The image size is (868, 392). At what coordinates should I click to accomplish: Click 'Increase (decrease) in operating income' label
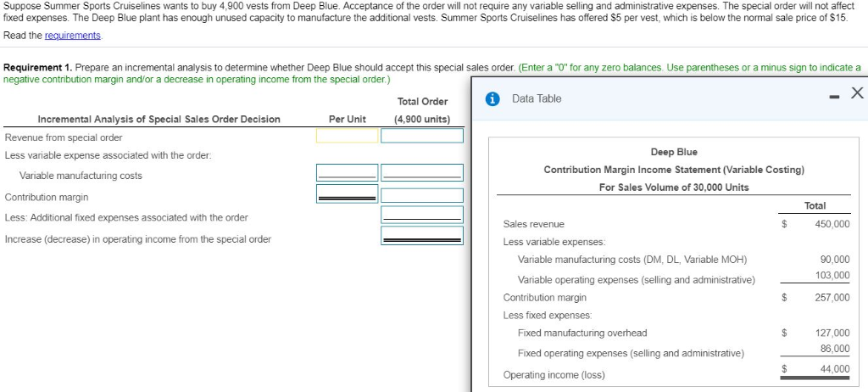(138, 239)
